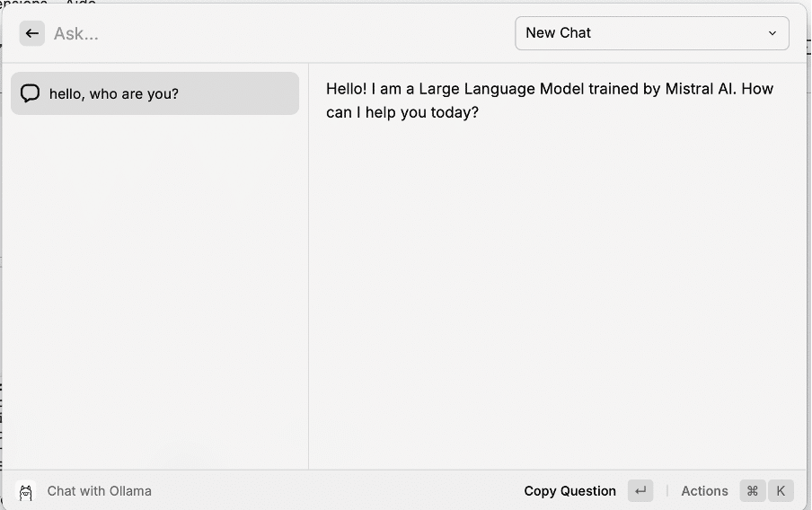This screenshot has height=510, width=812.
Task: Click the Command key symbol icon
Action: click(x=753, y=491)
